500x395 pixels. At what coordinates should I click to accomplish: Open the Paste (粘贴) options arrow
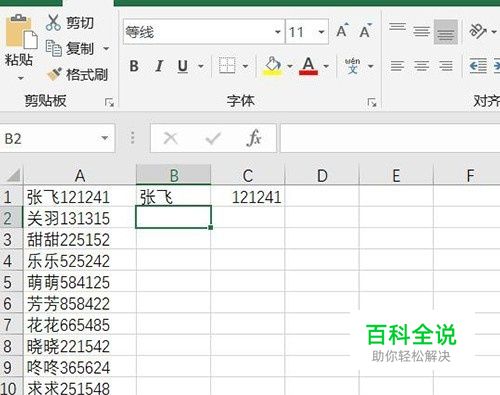21,78
